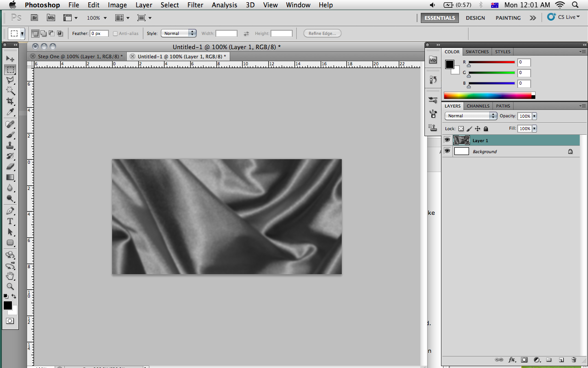The height and width of the screenshot is (368, 588).
Task: Toggle the Anti-alias checkbox
Action: 115,34
